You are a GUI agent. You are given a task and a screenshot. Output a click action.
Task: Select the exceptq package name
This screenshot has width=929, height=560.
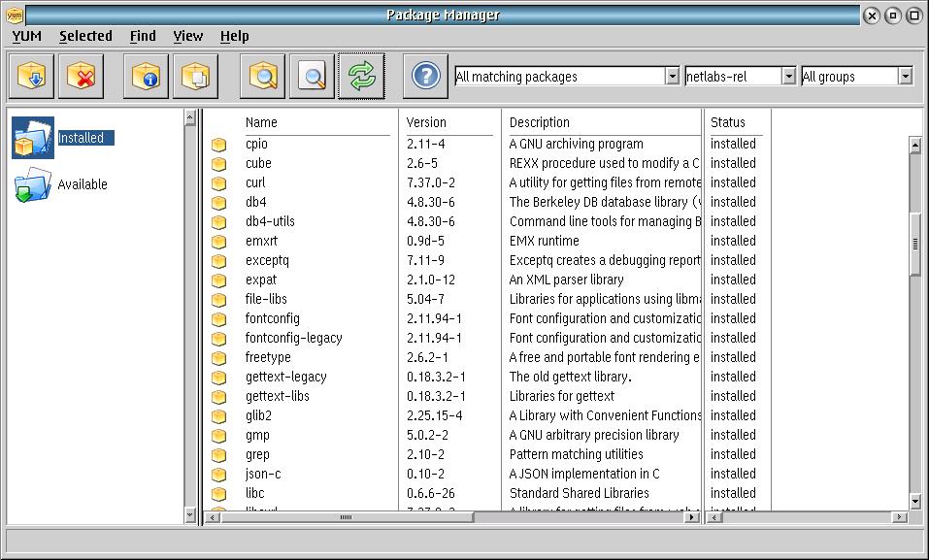click(x=267, y=261)
